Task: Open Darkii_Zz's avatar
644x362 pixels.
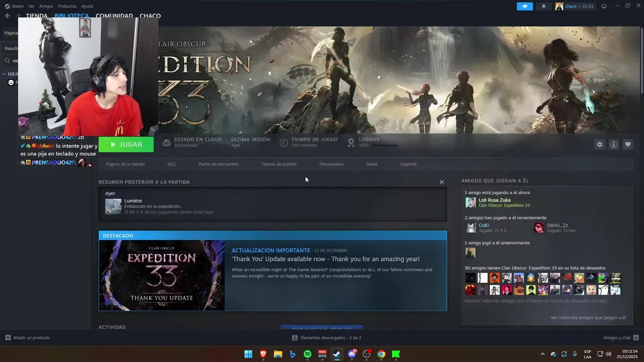Action: [x=539, y=228]
